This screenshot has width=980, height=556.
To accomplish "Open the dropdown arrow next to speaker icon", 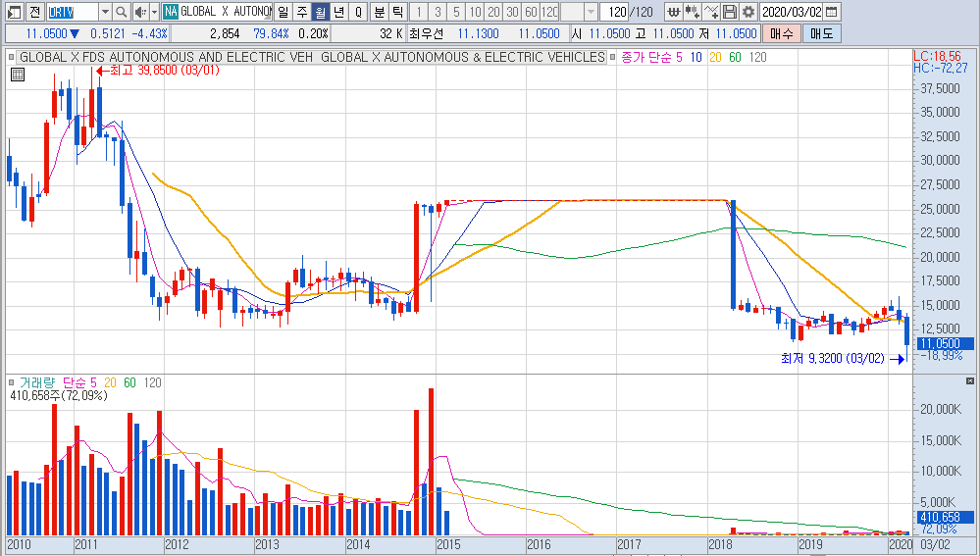I will [x=154, y=11].
